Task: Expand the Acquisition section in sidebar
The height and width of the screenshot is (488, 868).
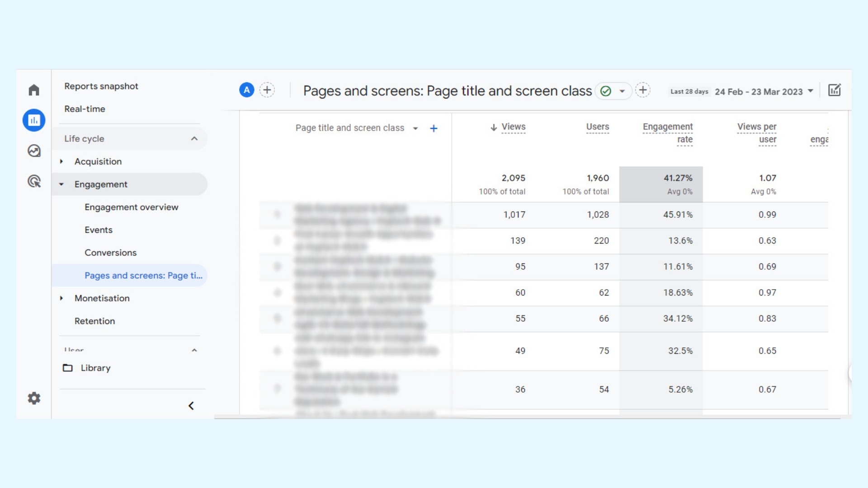Action: (x=61, y=161)
